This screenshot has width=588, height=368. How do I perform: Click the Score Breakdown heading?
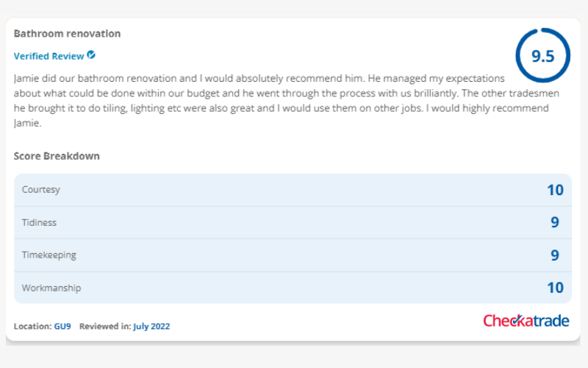[57, 156]
